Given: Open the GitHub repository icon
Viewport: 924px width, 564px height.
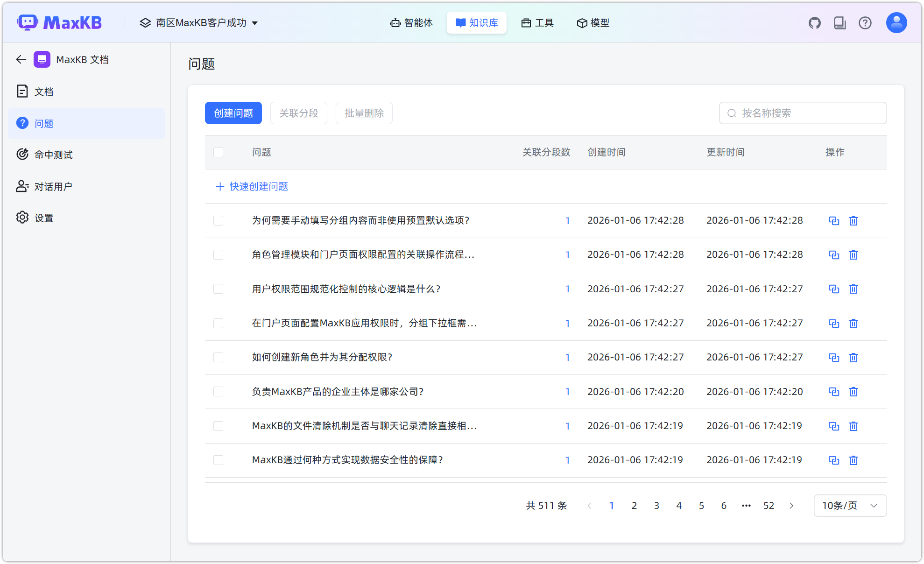Looking at the screenshot, I should point(815,22).
